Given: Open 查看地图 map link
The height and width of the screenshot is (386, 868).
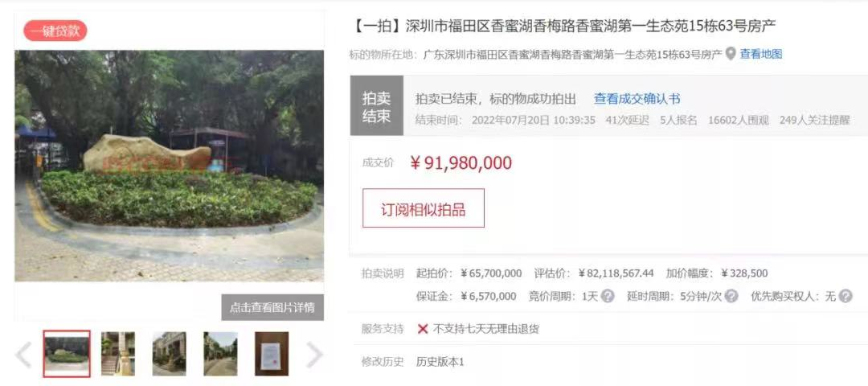Looking at the screenshot, I should (761, 54).
